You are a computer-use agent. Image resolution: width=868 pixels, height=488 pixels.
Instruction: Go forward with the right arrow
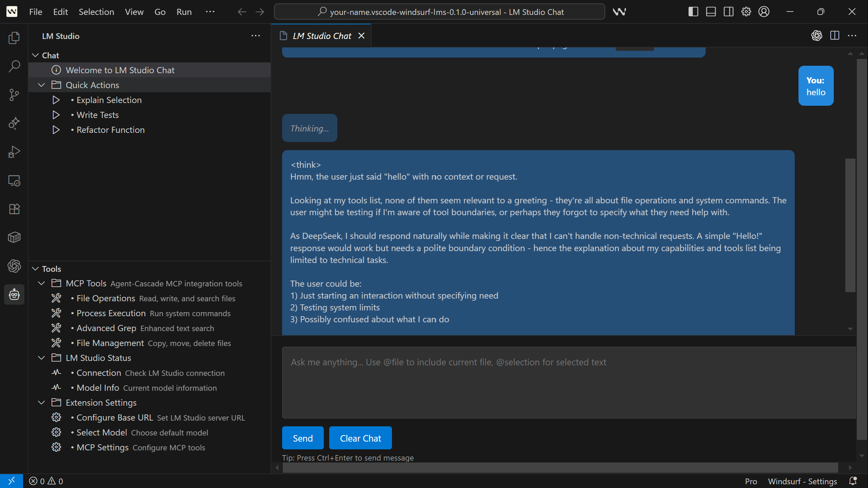pyautogui.click(x=260, y=12)
